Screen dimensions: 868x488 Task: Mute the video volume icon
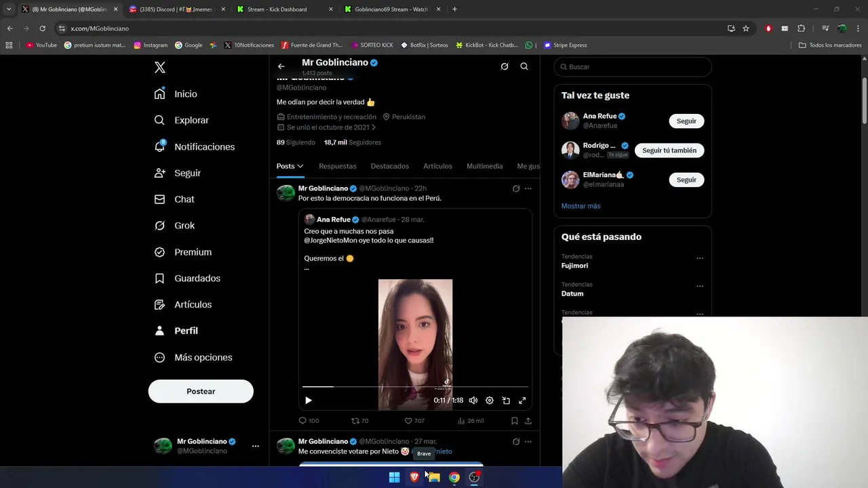pos(473,401)
